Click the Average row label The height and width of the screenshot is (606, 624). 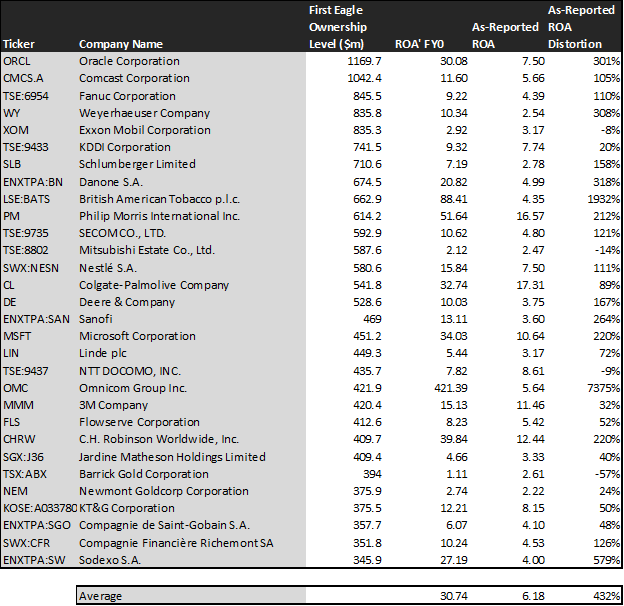pyautogui.click(x=100, y=596)
